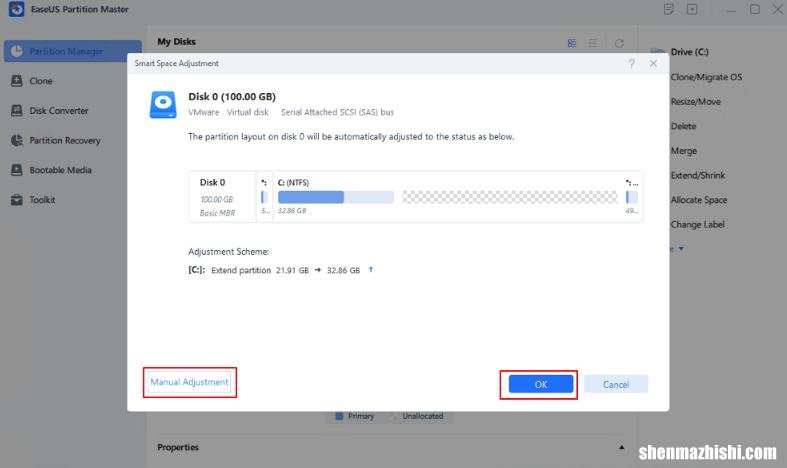Open the task list icon in title bar
The image size is (787, 468).
tap(668, 9)
